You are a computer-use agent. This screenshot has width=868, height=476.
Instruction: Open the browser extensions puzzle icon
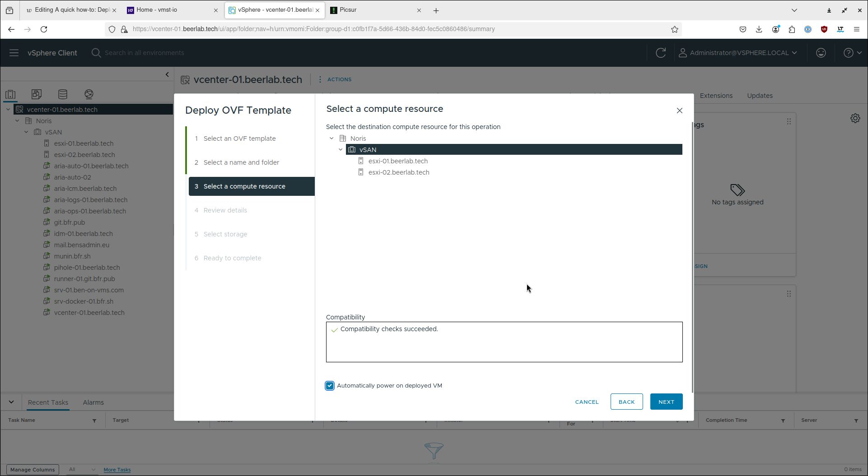792,29
